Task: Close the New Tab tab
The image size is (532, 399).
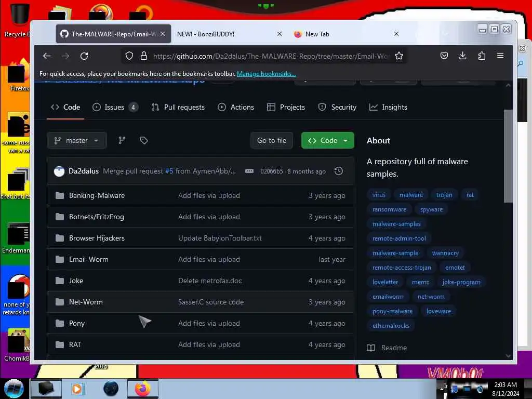Action: [x=396, y=34]
